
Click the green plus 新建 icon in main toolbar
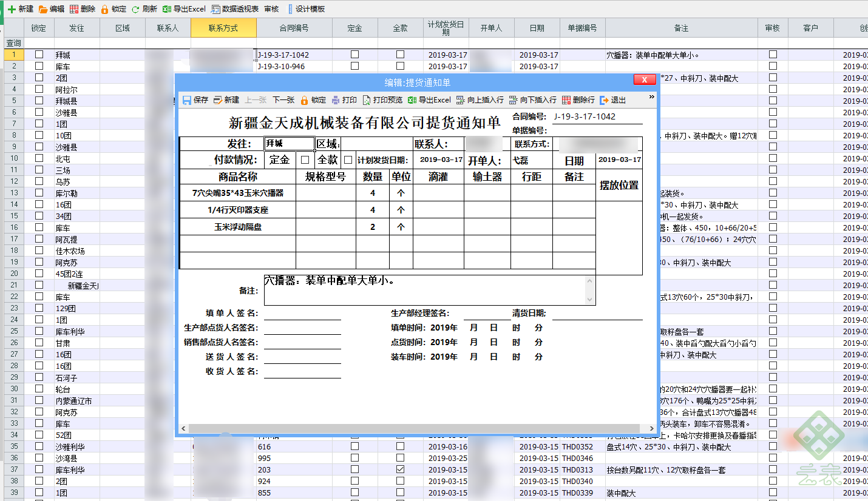tap(12, 9)
